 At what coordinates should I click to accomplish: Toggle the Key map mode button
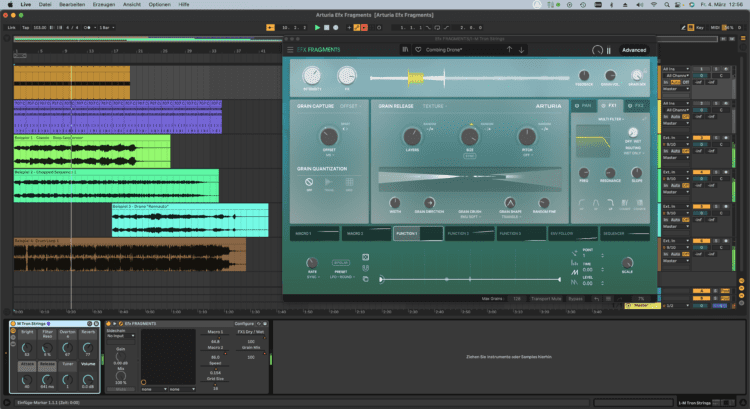coord(700,28)
